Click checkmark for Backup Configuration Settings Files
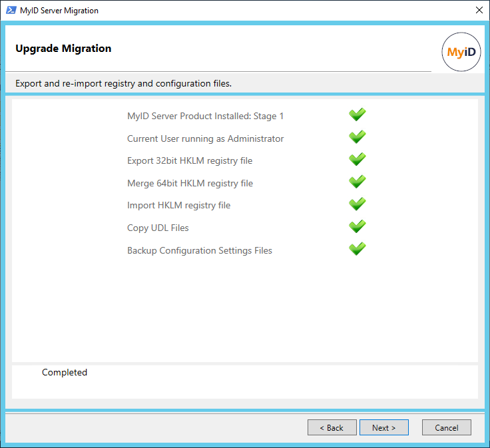 click(x=358, y=249)
